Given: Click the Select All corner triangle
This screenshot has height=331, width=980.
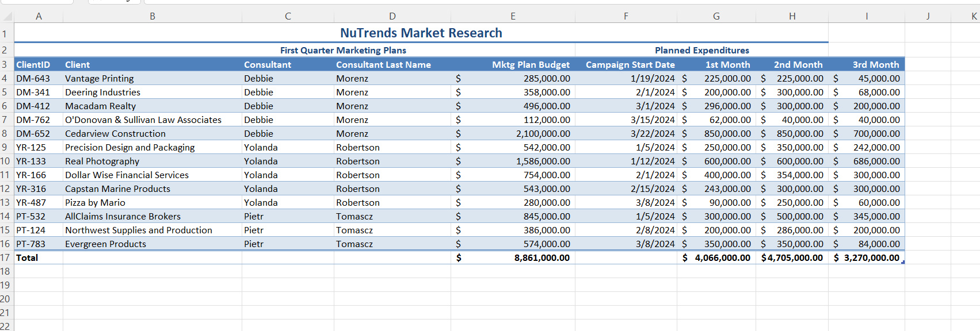Looking at the screenshot, I should (7, 16).
